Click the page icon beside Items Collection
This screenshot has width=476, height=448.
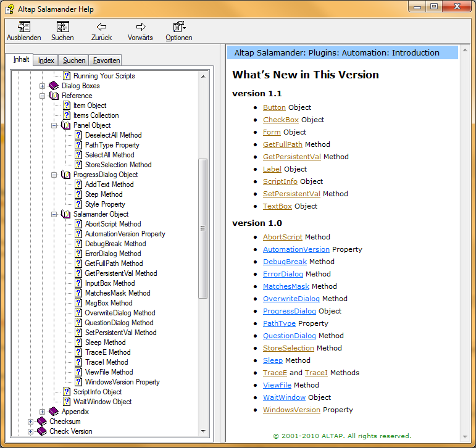click(67, 115)
